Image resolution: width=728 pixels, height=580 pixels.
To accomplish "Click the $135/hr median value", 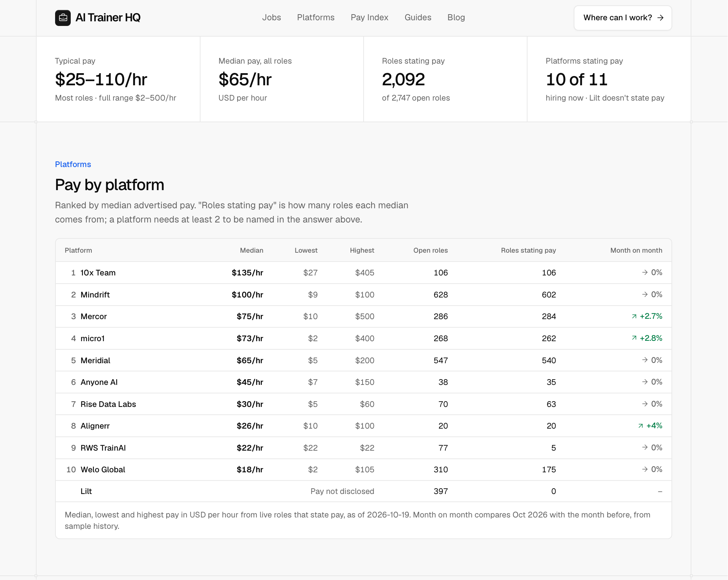I will [247, 273].
